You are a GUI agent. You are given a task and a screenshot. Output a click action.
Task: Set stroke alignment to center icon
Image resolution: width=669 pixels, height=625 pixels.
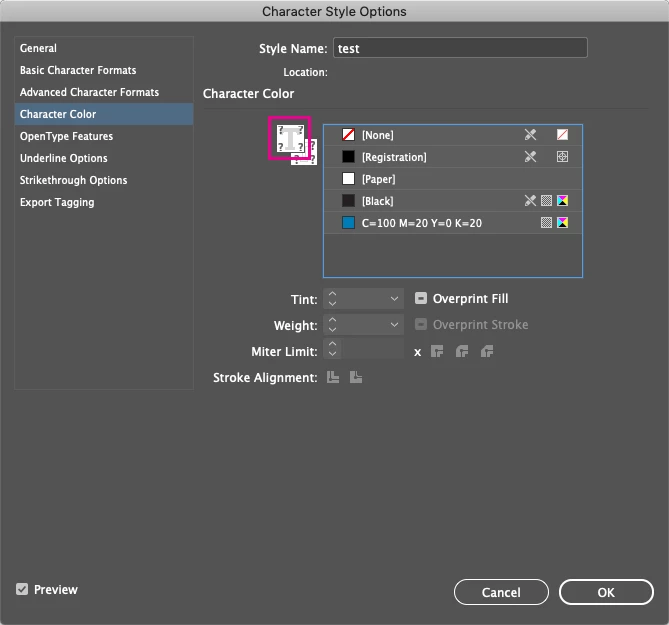click(x=333, y=377)
